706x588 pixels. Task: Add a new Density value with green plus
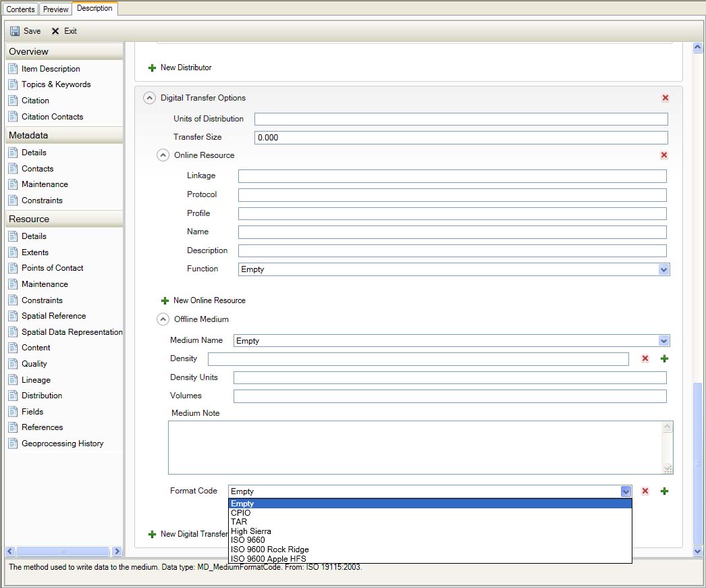664,358
